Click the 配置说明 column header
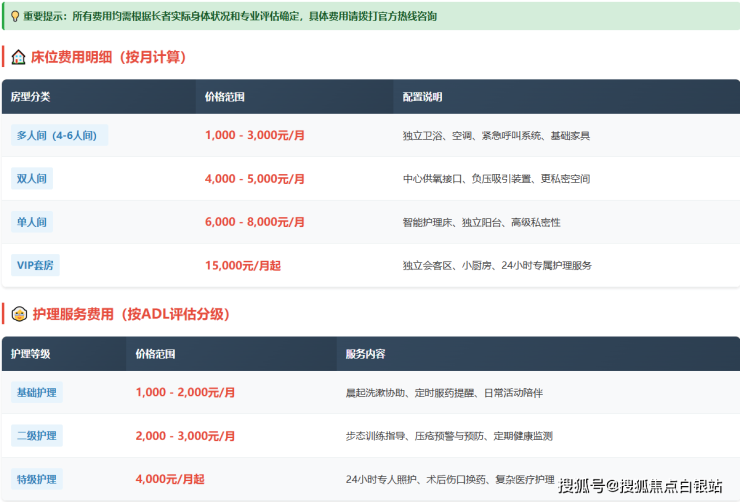This screenshot has height=502, width=740. pyautogui.click(x=422, y=97)
